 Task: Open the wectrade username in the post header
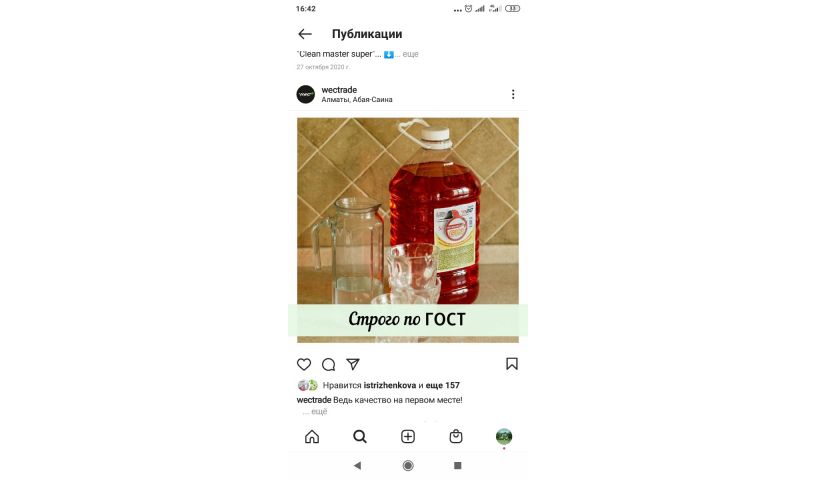point(339,90)
